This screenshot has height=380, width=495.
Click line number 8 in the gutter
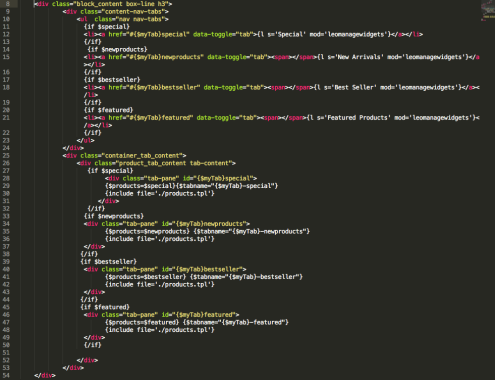pos(7,4)
